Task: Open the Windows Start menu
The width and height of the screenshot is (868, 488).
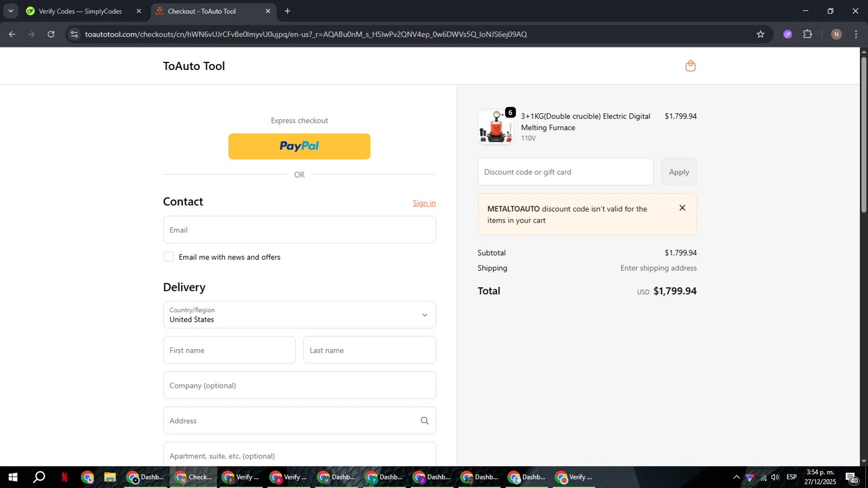Action: [x=12, y=477]
